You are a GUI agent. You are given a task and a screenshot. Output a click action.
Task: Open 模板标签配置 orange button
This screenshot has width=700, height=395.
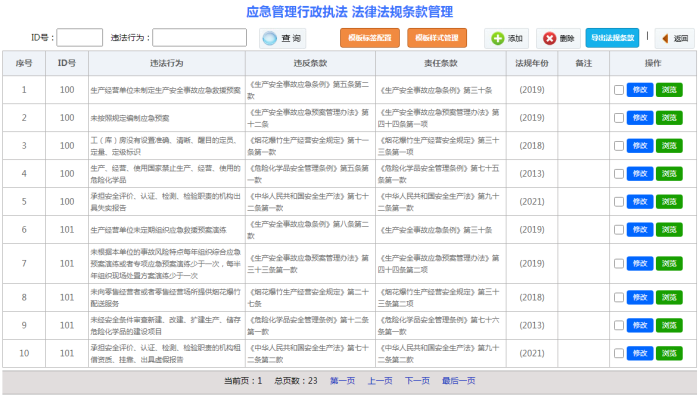[370, 38]
